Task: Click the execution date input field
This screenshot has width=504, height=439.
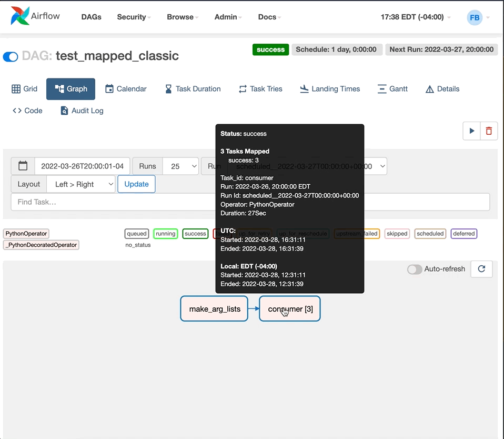Action: (82, 166)
